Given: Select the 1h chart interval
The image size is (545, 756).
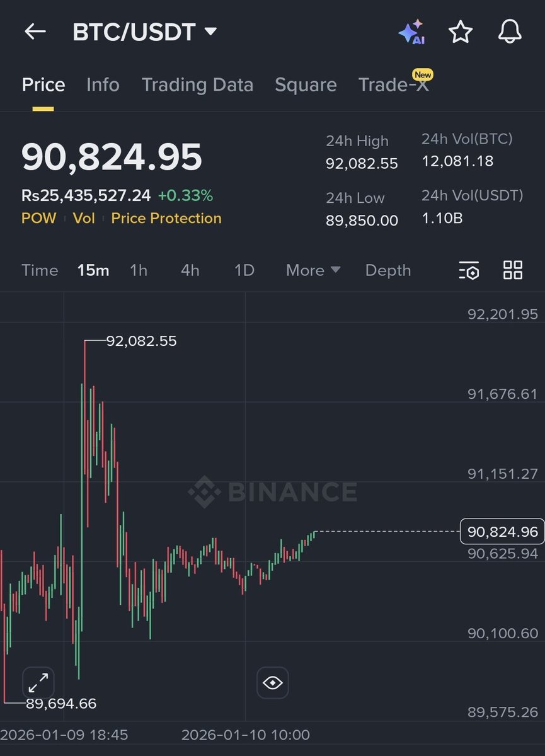Looking at the screenshot, I should [139, 270].
